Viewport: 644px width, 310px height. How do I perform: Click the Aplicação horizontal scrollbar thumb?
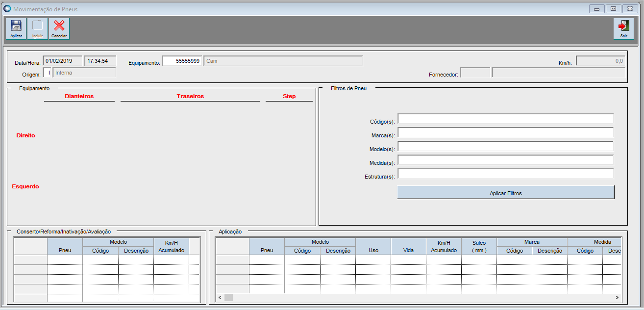pos(228,297)
